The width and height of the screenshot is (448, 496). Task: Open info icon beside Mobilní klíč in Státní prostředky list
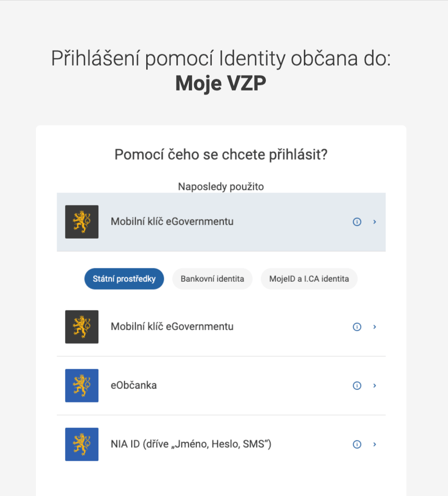click(x=357, y=327)
